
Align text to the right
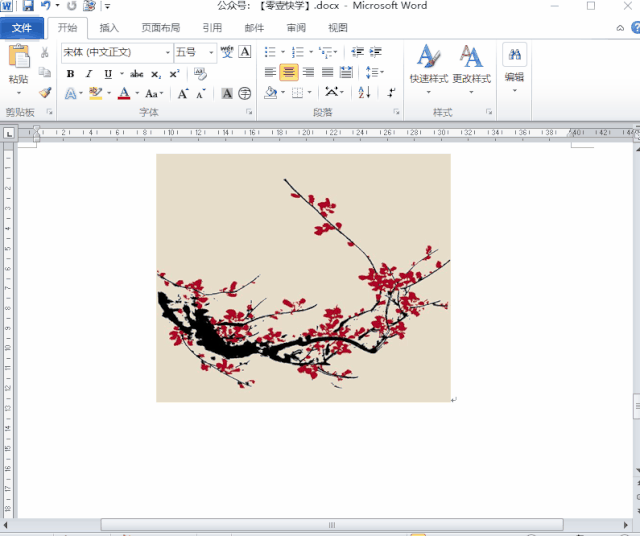pos(308,73)
